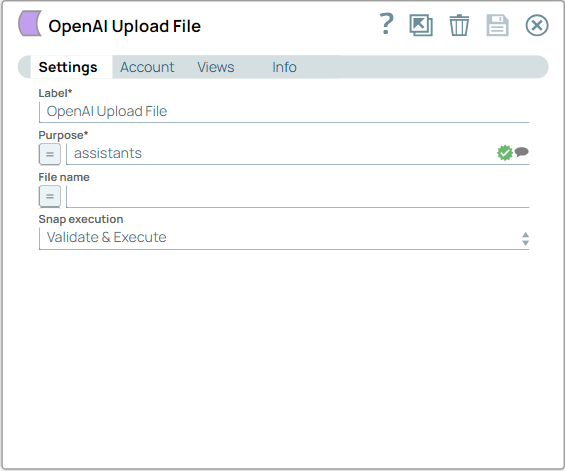This screenshot has width=565, height=471.
Task: Open the Views tab
Action: [215, 67]
